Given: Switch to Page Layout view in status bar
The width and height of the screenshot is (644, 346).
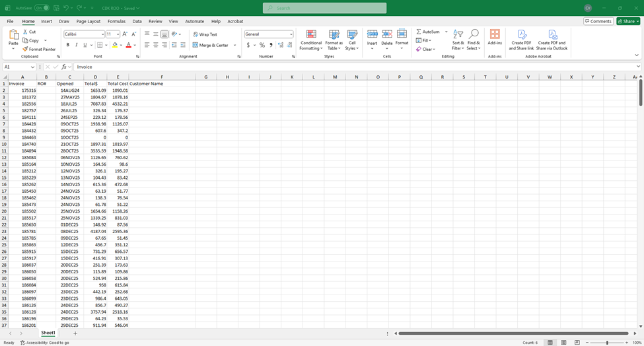Looking at the screenshot, I should (564, 343).
